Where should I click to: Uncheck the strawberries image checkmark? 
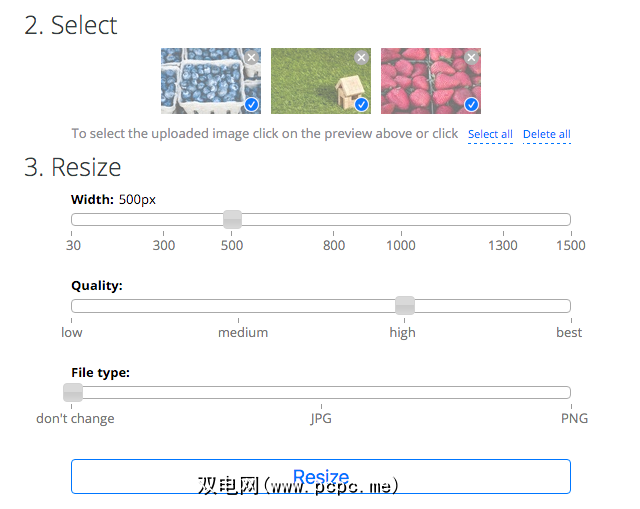click(x=471, y=104)
